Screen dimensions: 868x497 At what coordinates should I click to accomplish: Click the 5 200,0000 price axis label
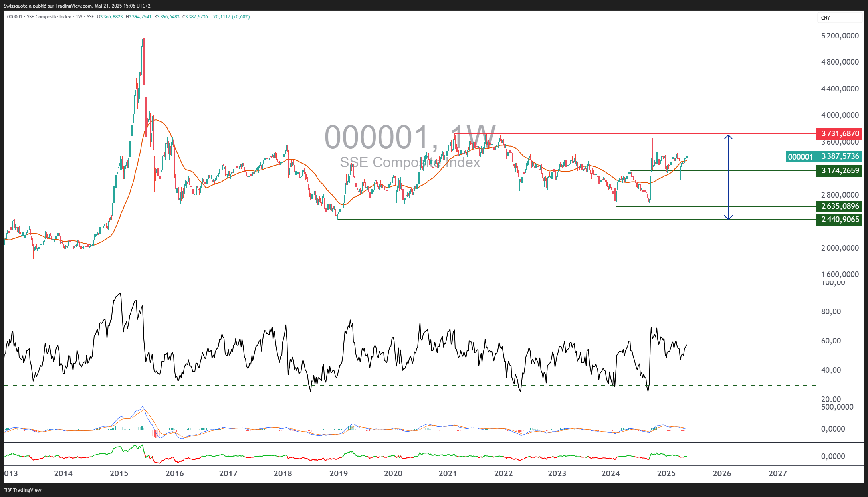840,36
